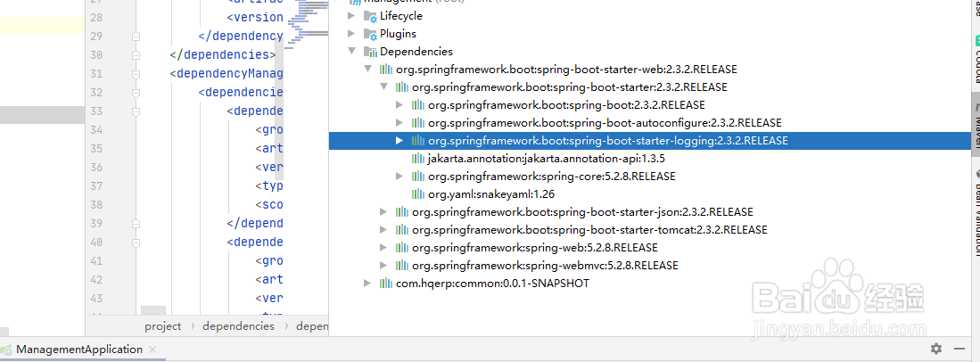This screenshot has height=362, width=980.
Task: Select the Lifecycle tree row
Action: pyautogui.click(x=650, y=16)
